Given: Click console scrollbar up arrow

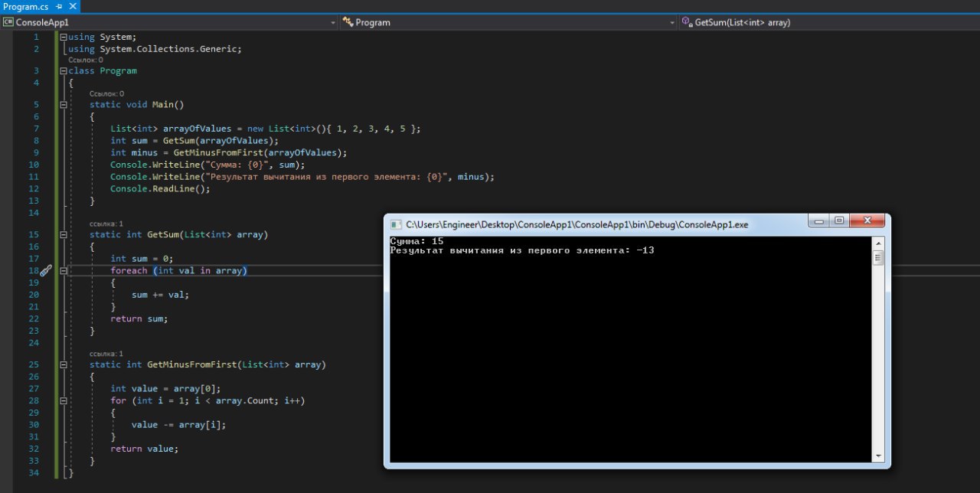Looking at the screenshot, I should coord(878,243).
